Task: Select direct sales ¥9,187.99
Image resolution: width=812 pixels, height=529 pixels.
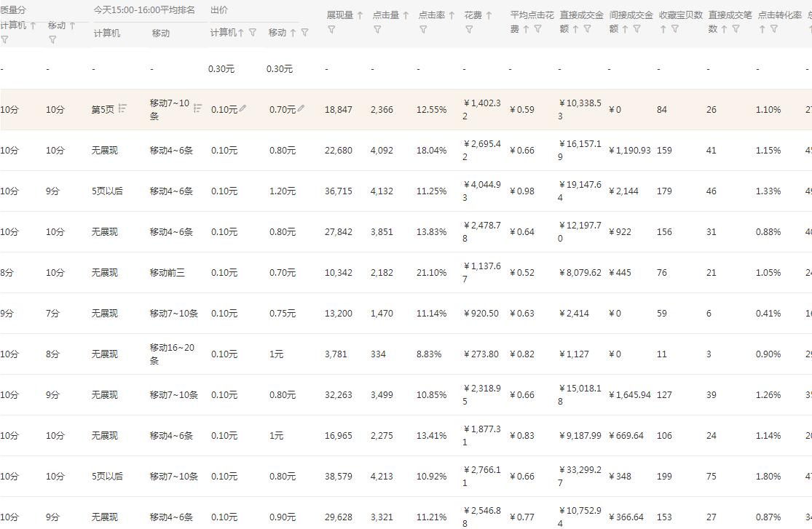Action: [580, 436]
